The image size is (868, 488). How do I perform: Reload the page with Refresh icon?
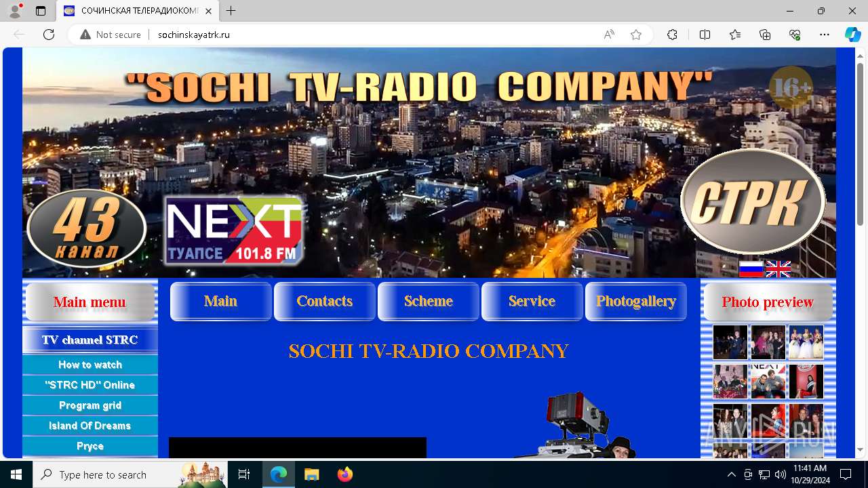[x=49, y=35]
